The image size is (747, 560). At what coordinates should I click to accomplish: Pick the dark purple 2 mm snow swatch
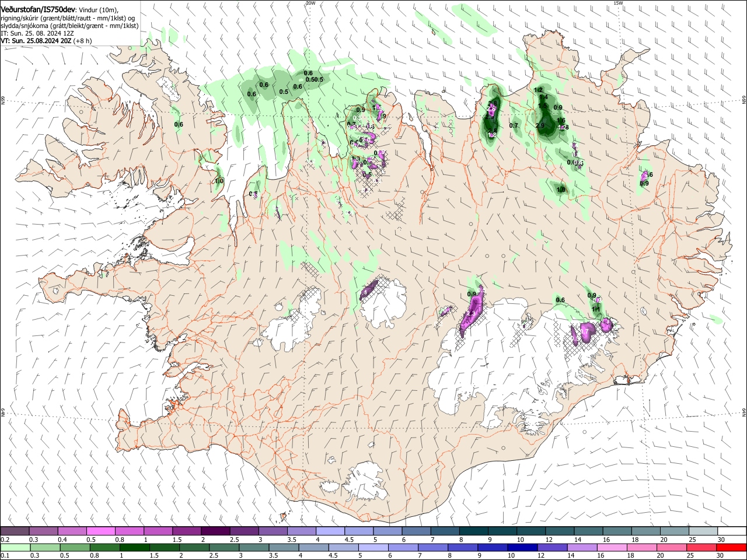click(x=215, y=531)
